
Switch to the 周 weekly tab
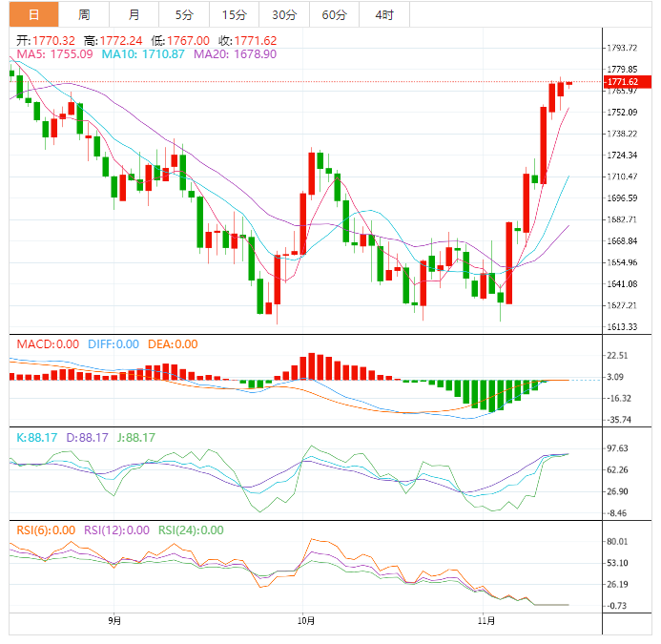[x=84, y=14]
